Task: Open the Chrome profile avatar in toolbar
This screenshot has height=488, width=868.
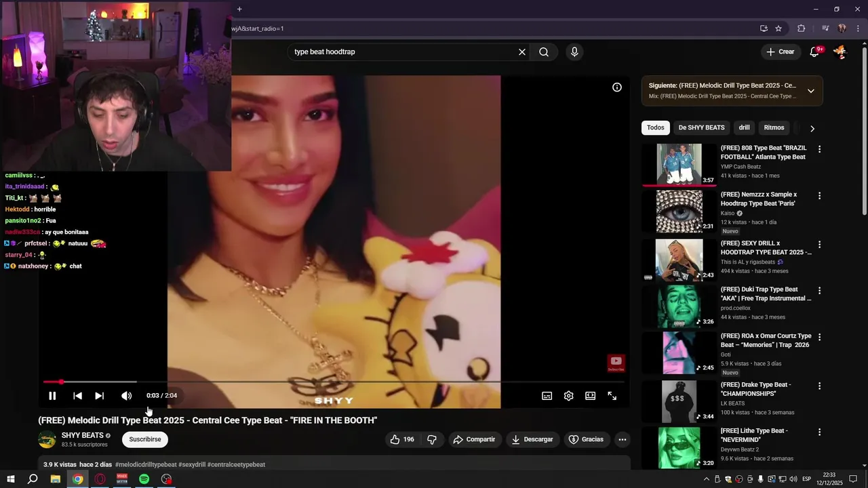Action: coord(842,28)
